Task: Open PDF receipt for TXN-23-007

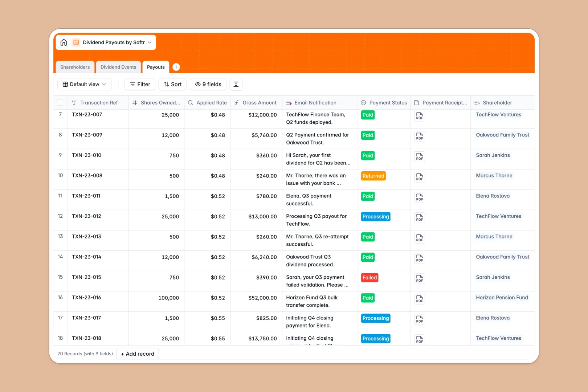Action: tap(419, 116)
